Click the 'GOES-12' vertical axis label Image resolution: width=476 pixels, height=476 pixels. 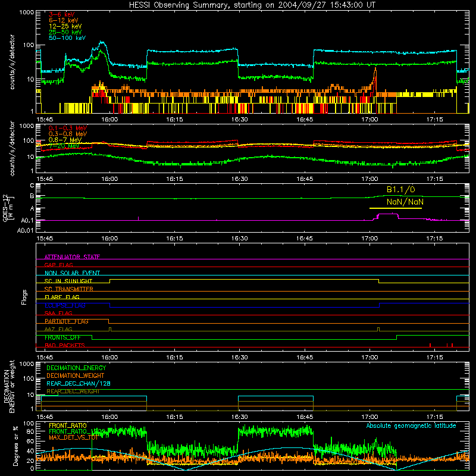click(x=5, y=208)
